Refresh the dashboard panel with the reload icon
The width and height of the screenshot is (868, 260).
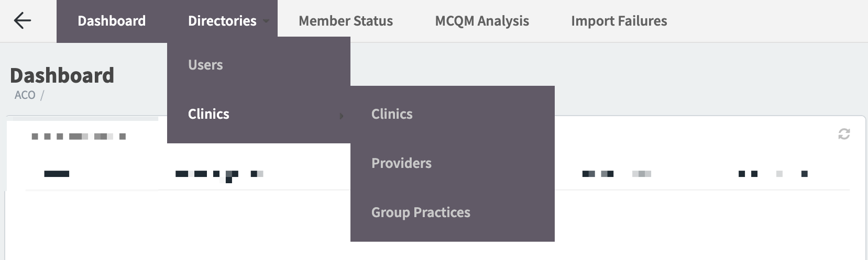(x=844, y=134)
